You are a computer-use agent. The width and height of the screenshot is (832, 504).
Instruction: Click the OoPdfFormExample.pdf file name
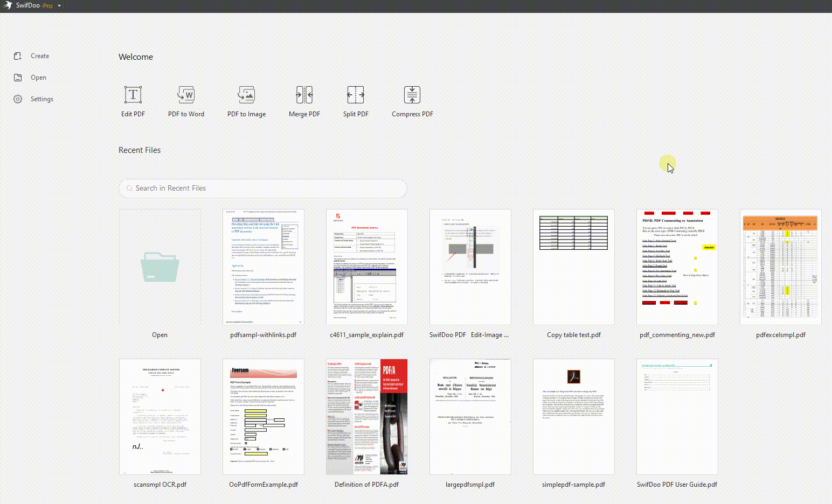[x=264, y=485]
